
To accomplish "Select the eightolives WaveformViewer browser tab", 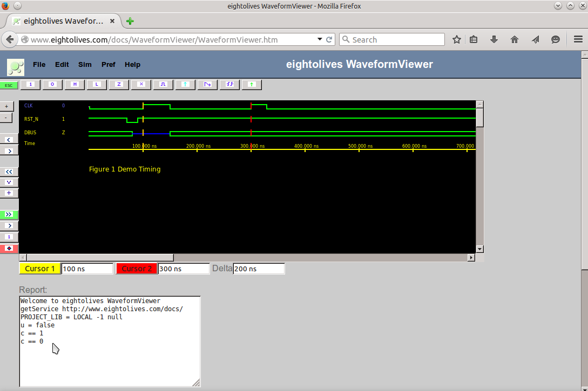I will pyautogui.click(x=63, y=21).
